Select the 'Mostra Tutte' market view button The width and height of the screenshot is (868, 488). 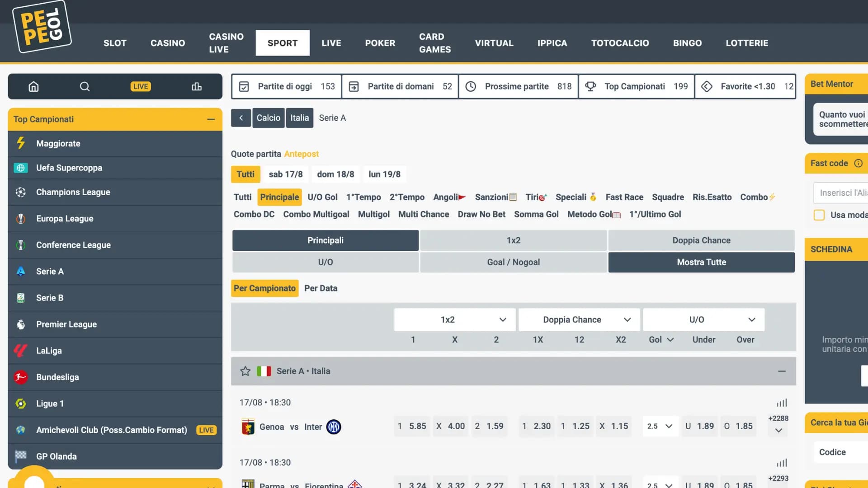point(701,262)
